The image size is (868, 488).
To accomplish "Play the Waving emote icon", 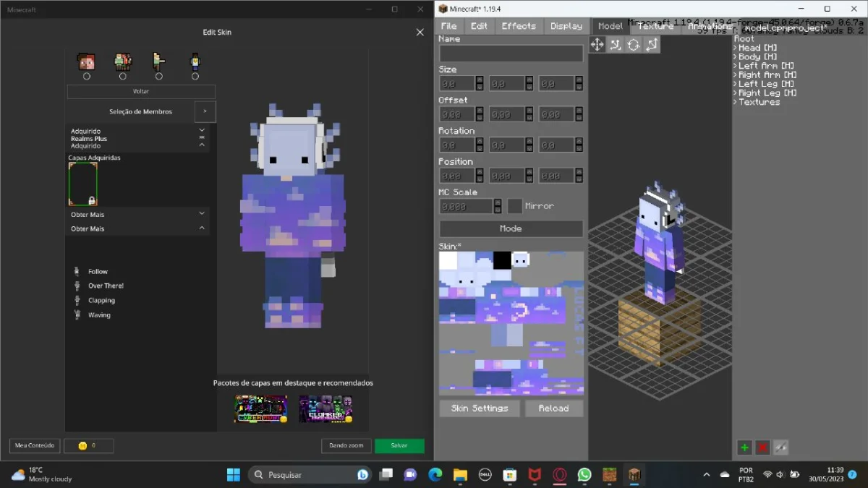I will 77,314.
